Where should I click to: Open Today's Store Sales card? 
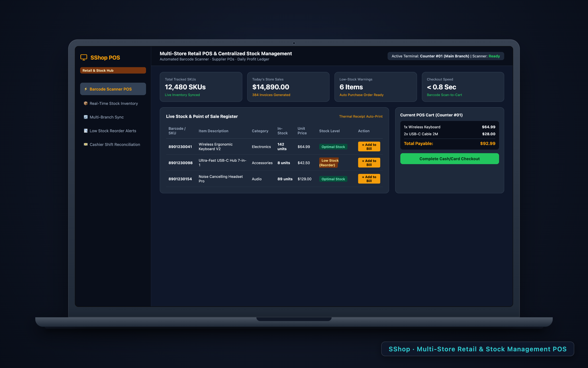[x=288, y=87]
